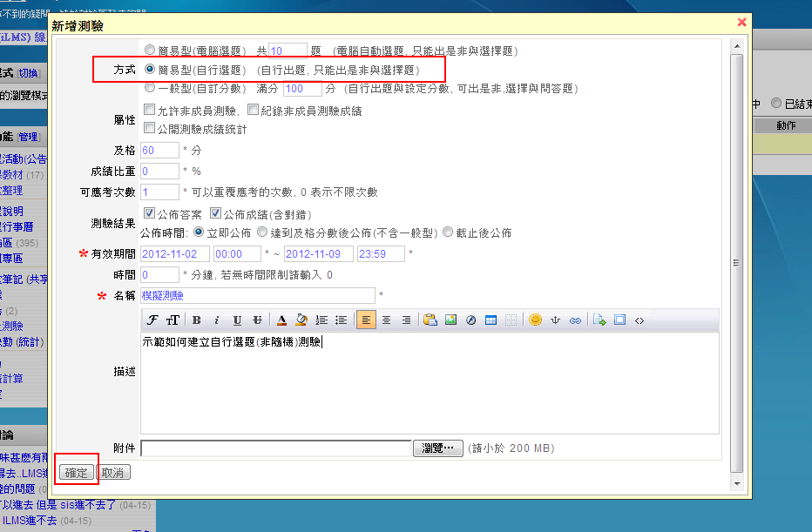Uncheck the 公佈答案 checkbox
The height and width of the screenshot is (532, 812).
pyautogui.click(x=150, y=213)
